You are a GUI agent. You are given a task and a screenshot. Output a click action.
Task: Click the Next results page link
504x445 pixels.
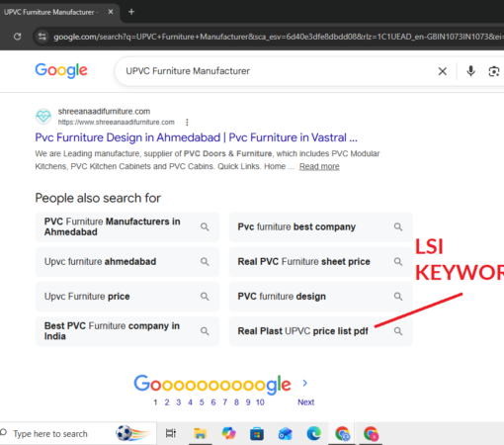(x=306, y=402)
